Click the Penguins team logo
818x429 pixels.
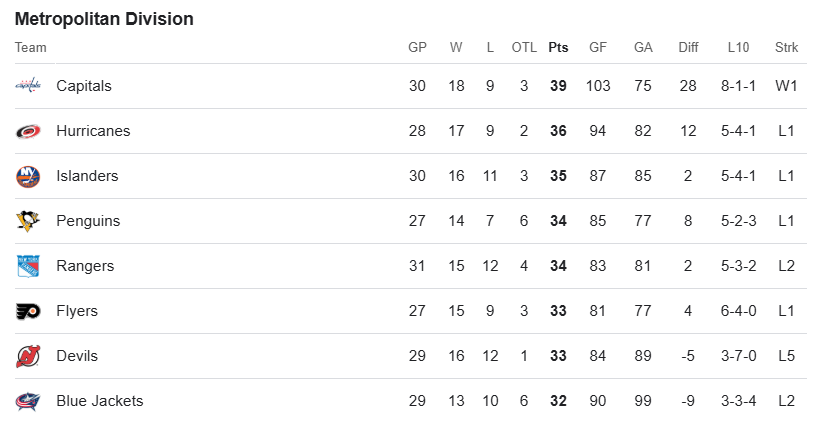tap(28, 221)
